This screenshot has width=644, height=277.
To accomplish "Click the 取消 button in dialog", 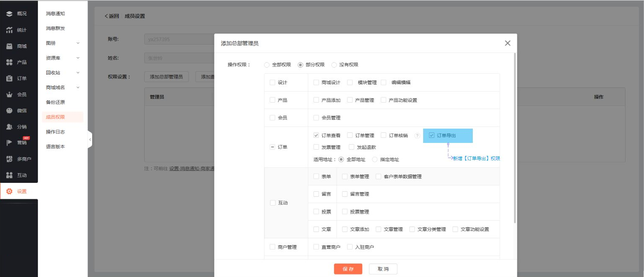I will pos(383,269).
